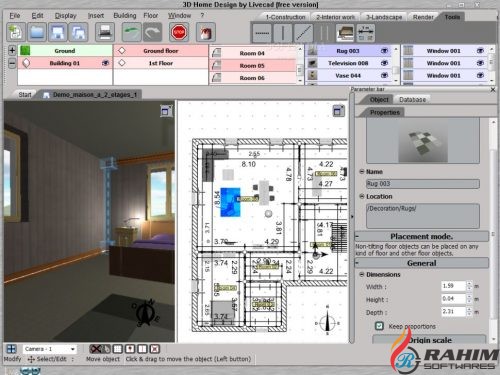500x375 pixels.
Task: Click the red paint bucket toolbar icon
Action: click(x=205, y=32)
